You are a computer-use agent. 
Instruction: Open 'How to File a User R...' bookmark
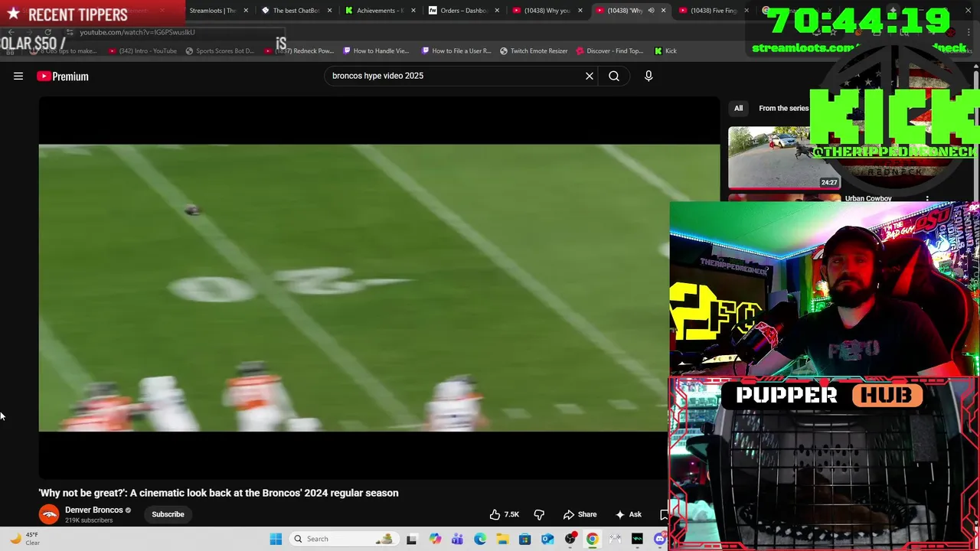(x=456, y=51)
